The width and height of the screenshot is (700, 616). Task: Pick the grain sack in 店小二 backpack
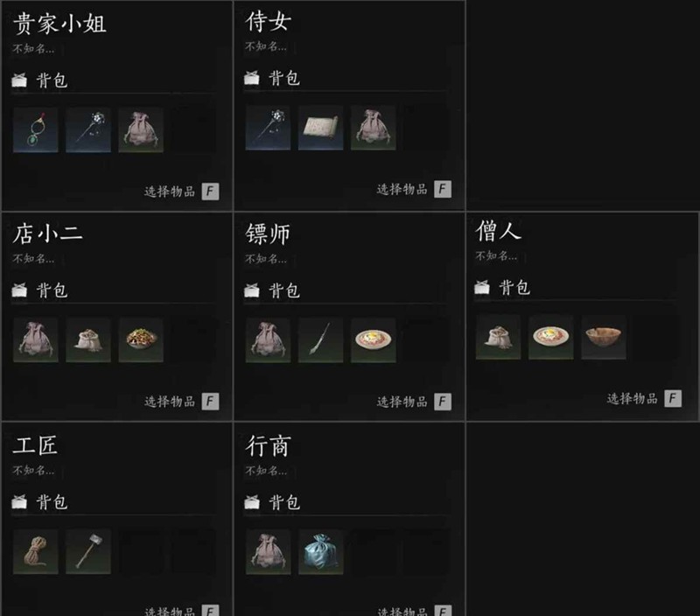tap(88, 339)
